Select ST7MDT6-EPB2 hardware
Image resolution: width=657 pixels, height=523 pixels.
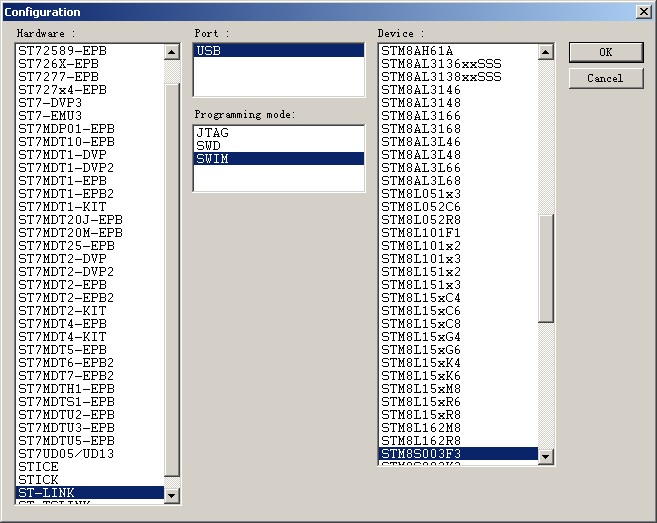[90, 362]
